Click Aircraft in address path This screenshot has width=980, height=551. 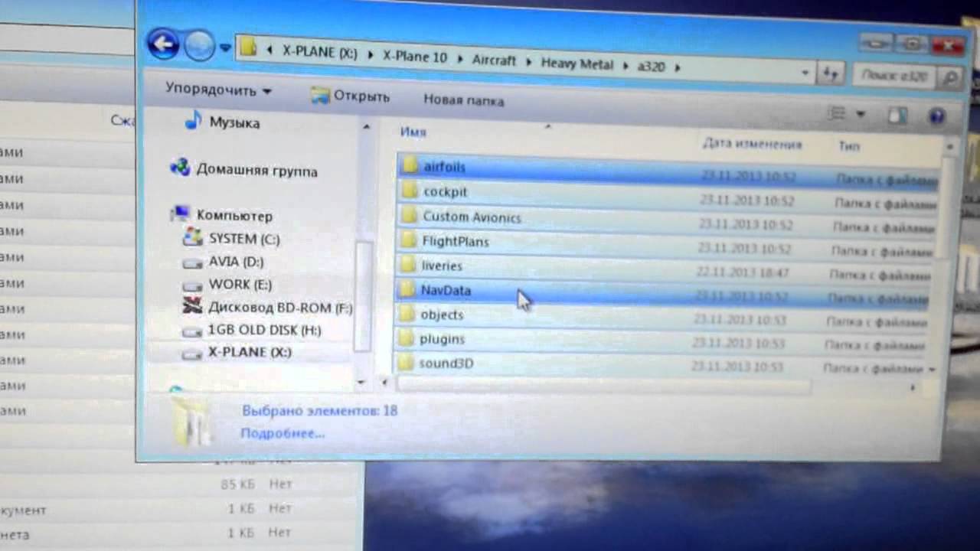494,60
